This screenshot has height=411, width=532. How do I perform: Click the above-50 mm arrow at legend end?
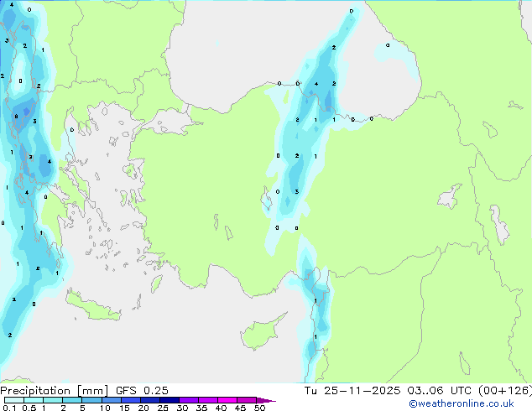tap(266, 400)
